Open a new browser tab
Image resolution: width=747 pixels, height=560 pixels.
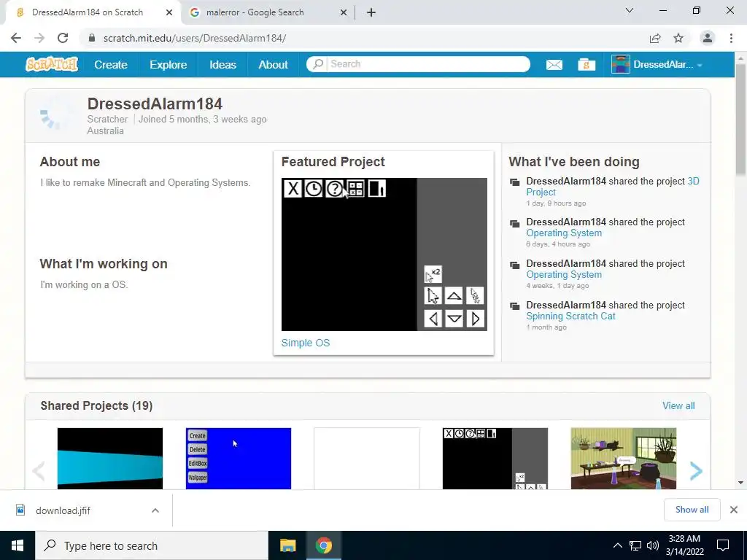coord(371,12)
